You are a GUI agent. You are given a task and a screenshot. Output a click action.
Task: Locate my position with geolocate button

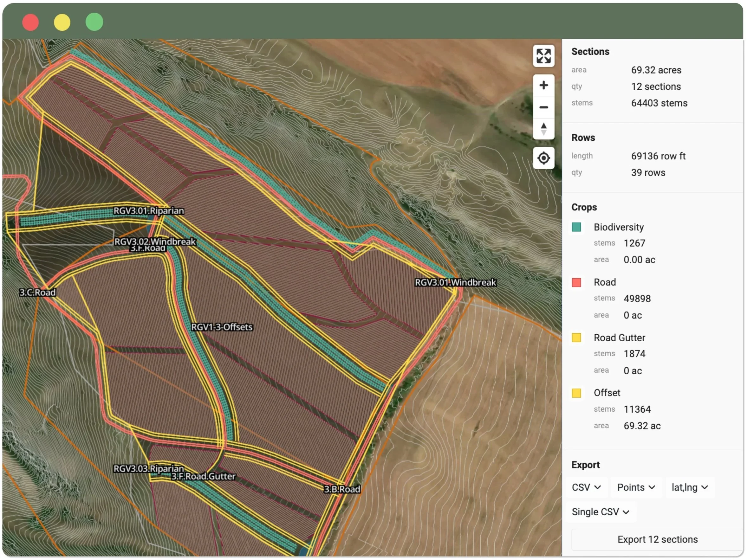543,158
